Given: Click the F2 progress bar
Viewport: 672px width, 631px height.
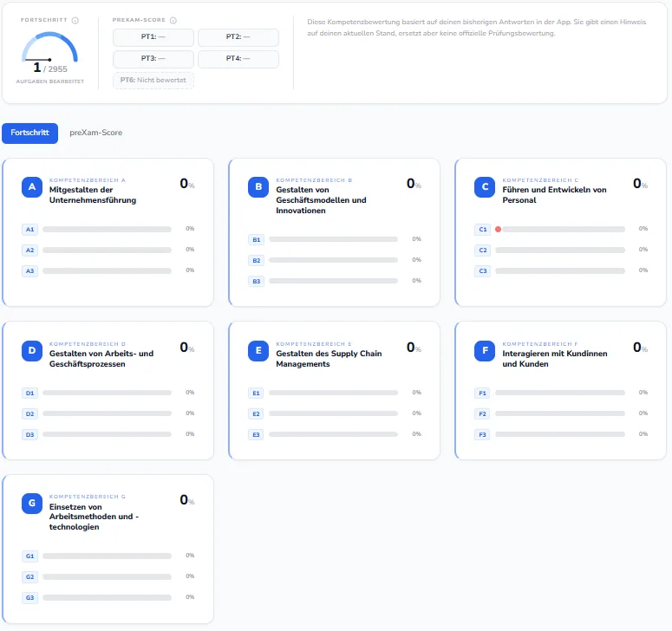Looking at the screenshot, I should [560, 413].
